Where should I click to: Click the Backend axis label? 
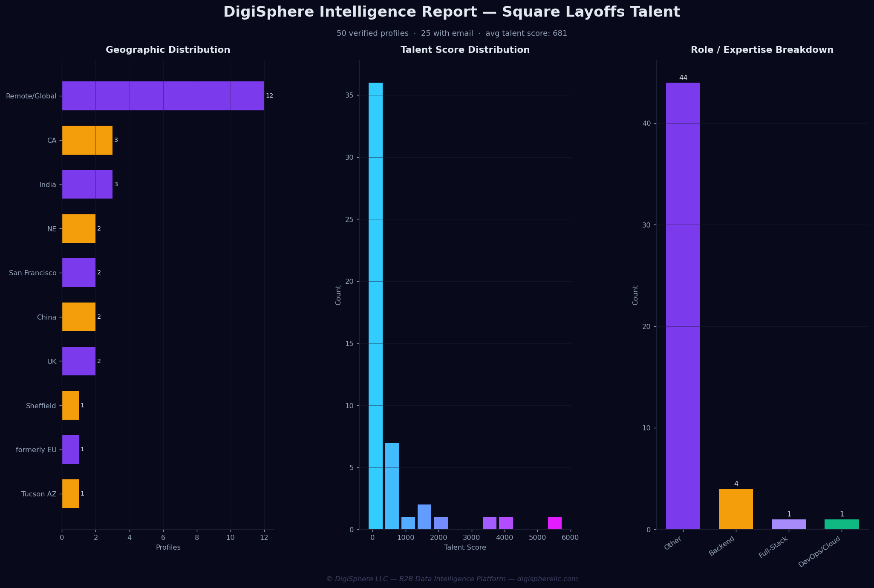(x=721, y=546)
